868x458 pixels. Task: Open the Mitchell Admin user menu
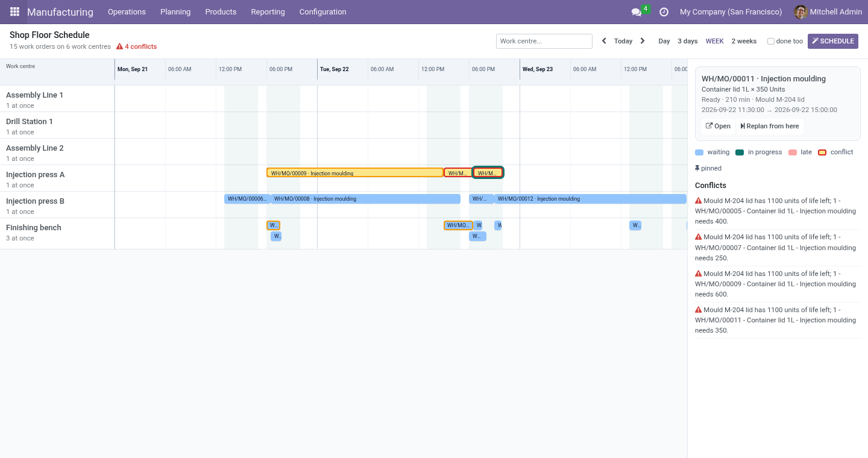(828, 12)
